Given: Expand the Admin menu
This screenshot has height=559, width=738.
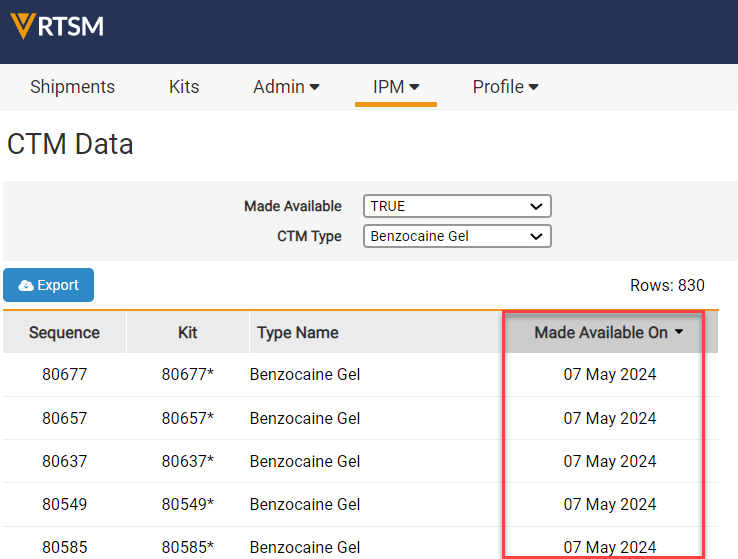Looking at the screenshot, I should [286, 87].
